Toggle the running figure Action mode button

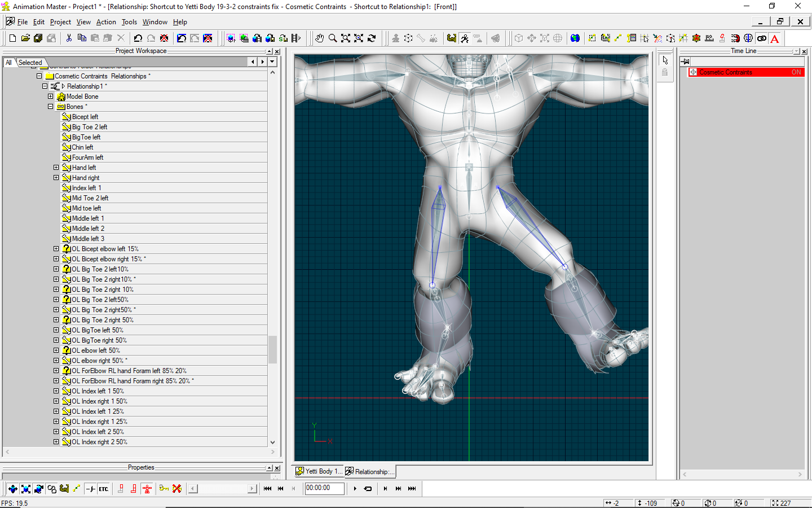465,38
